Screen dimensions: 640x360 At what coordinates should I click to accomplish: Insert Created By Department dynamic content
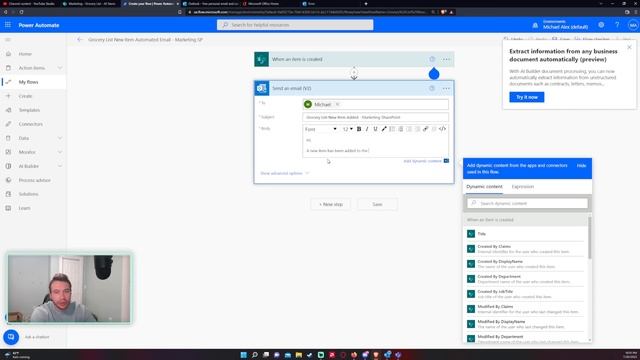click(525, 279)
